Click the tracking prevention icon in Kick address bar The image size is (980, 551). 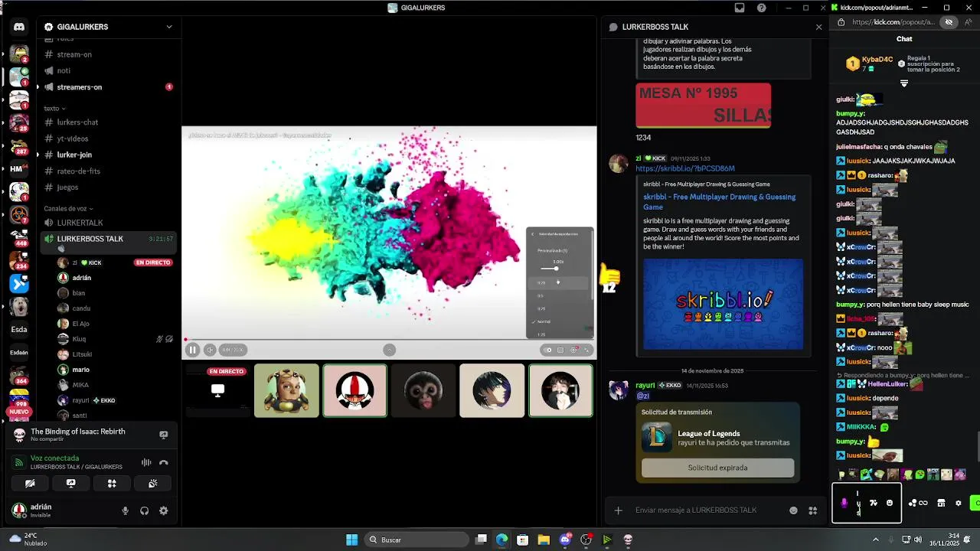[x=949, y=22]
